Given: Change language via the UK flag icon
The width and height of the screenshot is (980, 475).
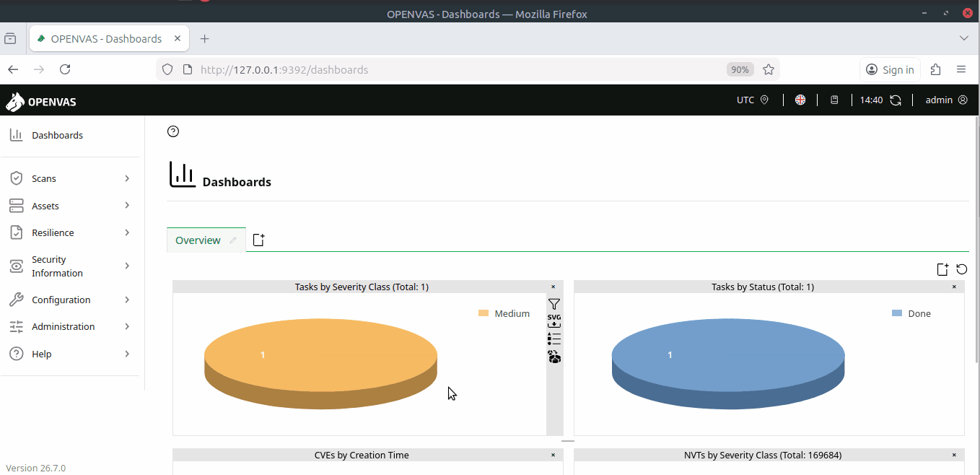Looking at the screenshot, I should [x=800, y=100].
